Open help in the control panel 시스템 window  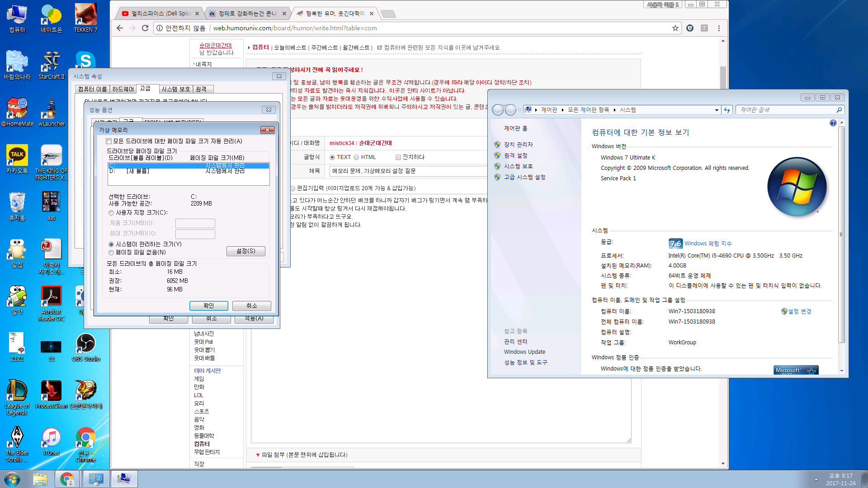tap(833, 123)
